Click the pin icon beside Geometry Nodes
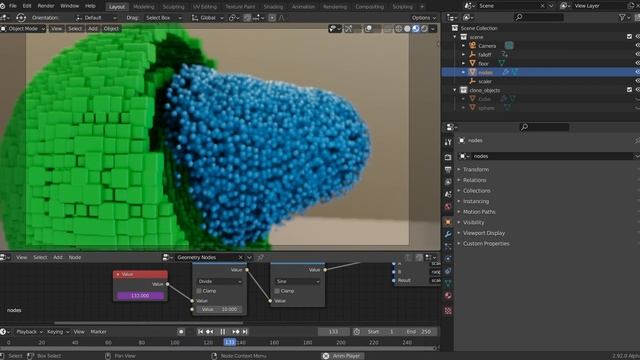640x360 pixels. (x=260, y=257)
